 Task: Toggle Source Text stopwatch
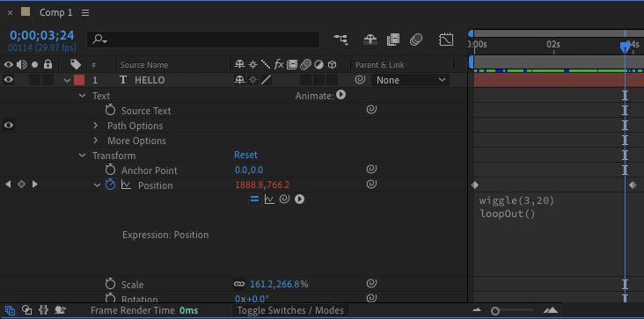click(x=110, y=111)
